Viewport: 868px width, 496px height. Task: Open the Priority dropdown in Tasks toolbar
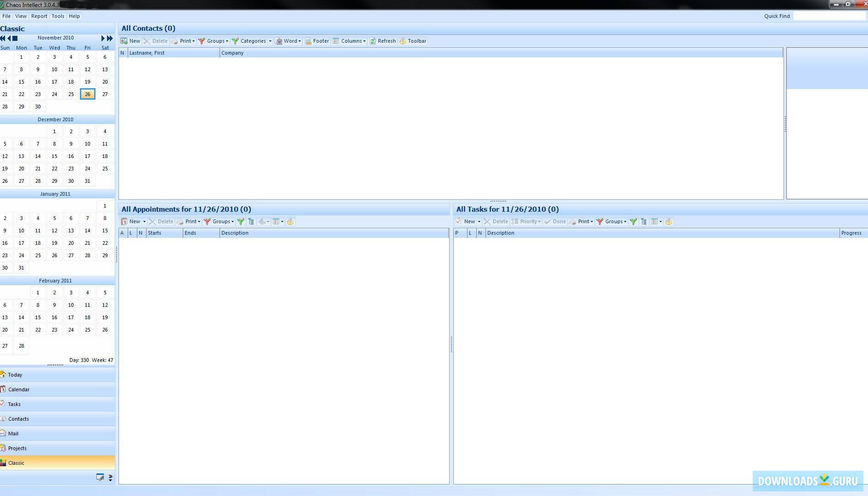tap(526, 221)
